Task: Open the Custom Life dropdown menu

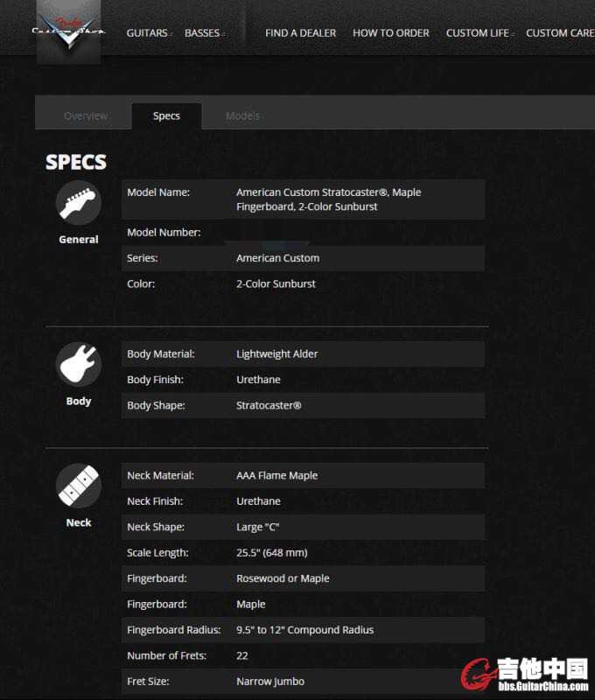Action: [x=478, y=33]
